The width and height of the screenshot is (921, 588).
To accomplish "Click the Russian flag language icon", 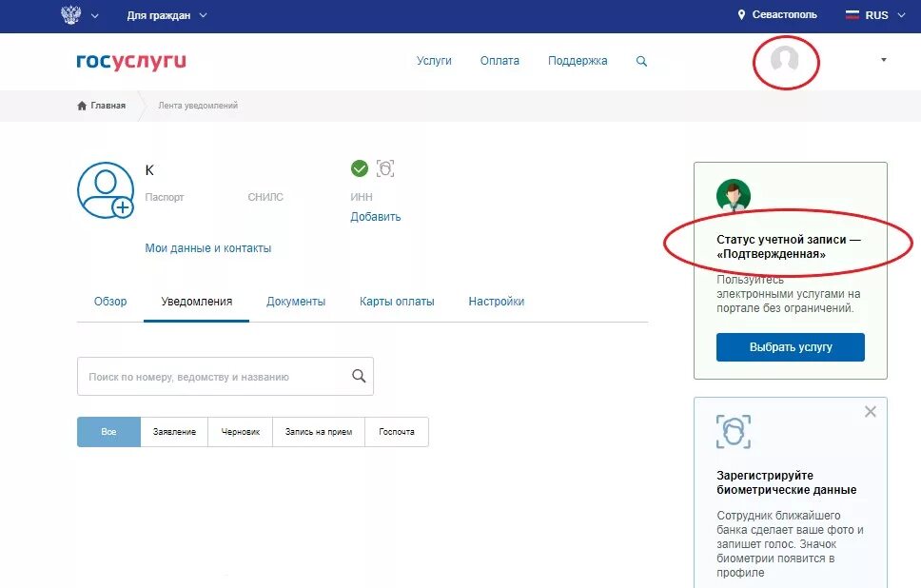I will click(x=852, y=15).
